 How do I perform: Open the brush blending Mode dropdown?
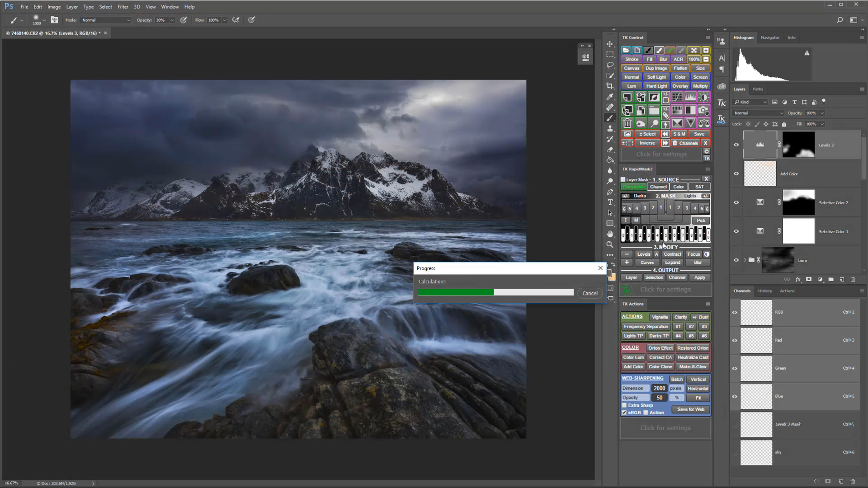point(106,20)
